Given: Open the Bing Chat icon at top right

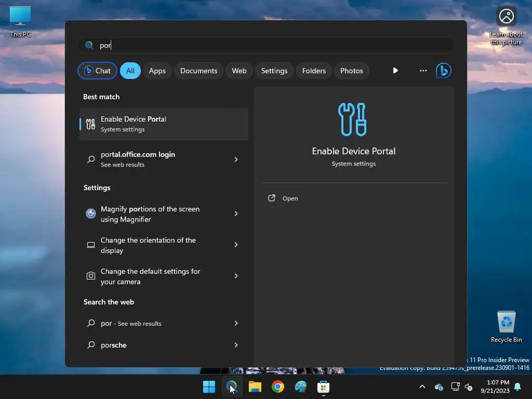Looking at the screenshot, I should pos(443,71).
